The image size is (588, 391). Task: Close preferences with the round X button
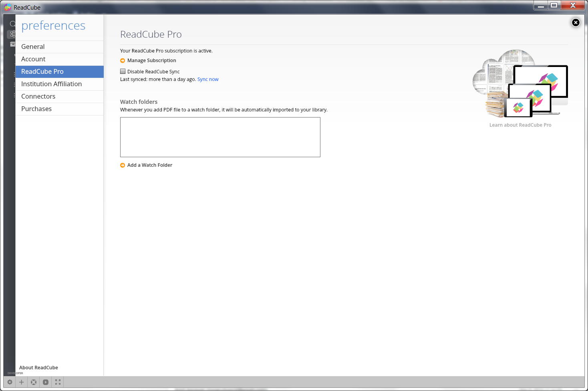[x=576, y=22]
